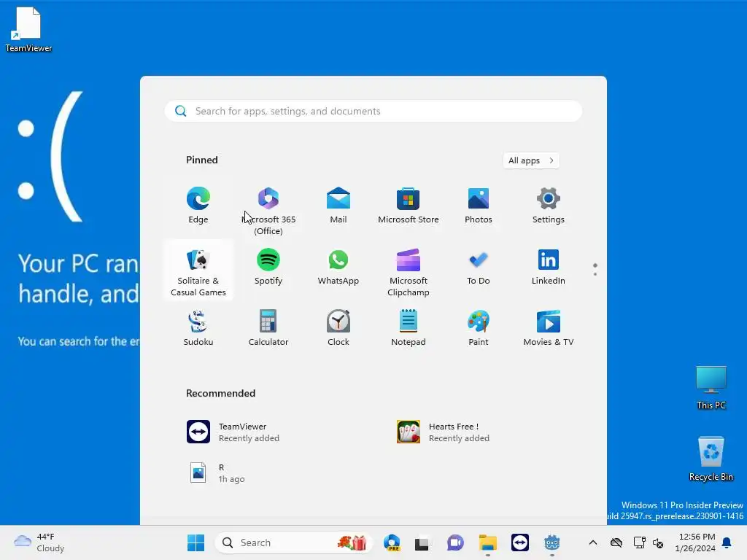Open Settings from the Start menu
Image resolution: width=747 pixels, height=560 pixels.
click(549, 206)
